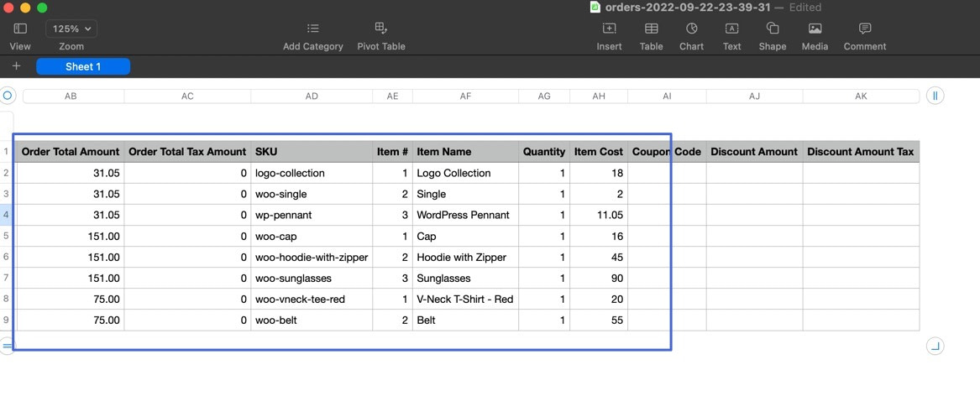This screenshot has width=980, height=417.
Task: Click the add-columns handle on the right
Action: point(935,96)
